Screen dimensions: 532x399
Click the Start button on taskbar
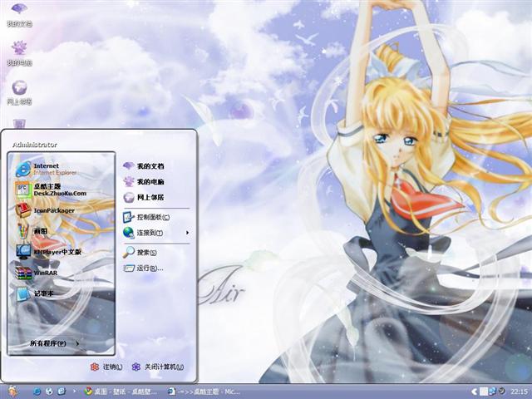[13, 392]
